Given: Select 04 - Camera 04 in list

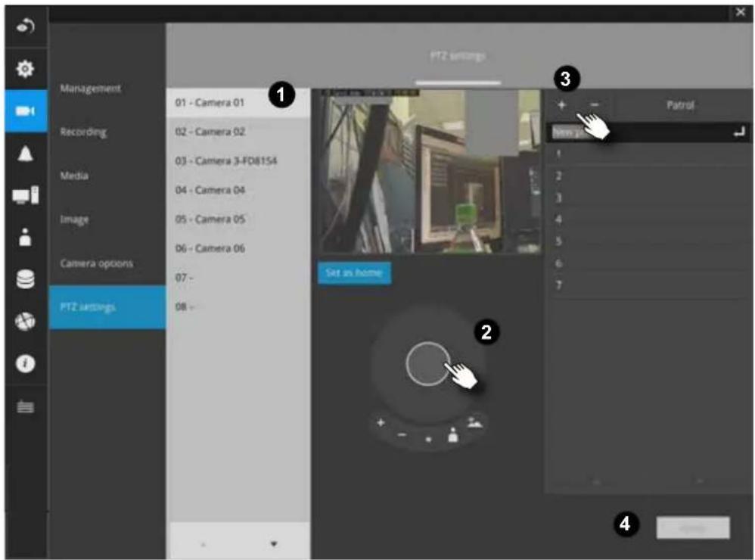Looking at the screenshot, I should 238,190.
